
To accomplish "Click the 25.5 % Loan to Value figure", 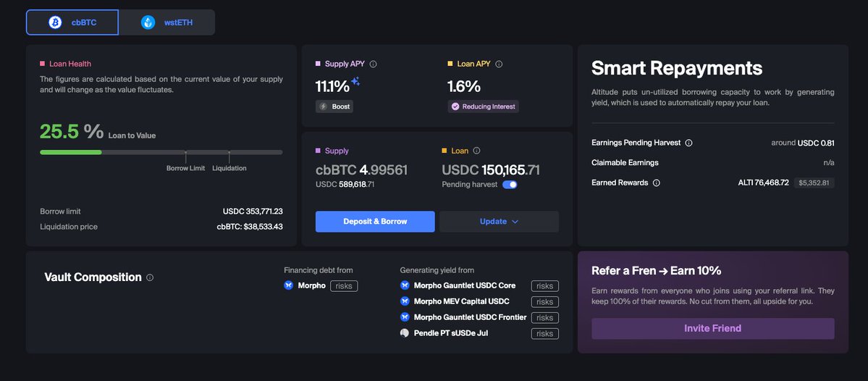I will pos(72,132).
